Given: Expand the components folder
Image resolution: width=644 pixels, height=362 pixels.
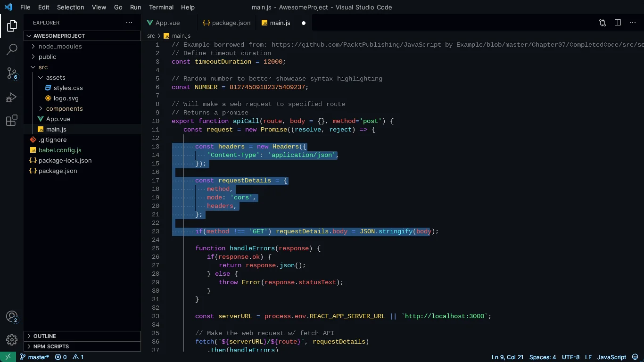Looking at the screenshot, I should click(83, 108).
